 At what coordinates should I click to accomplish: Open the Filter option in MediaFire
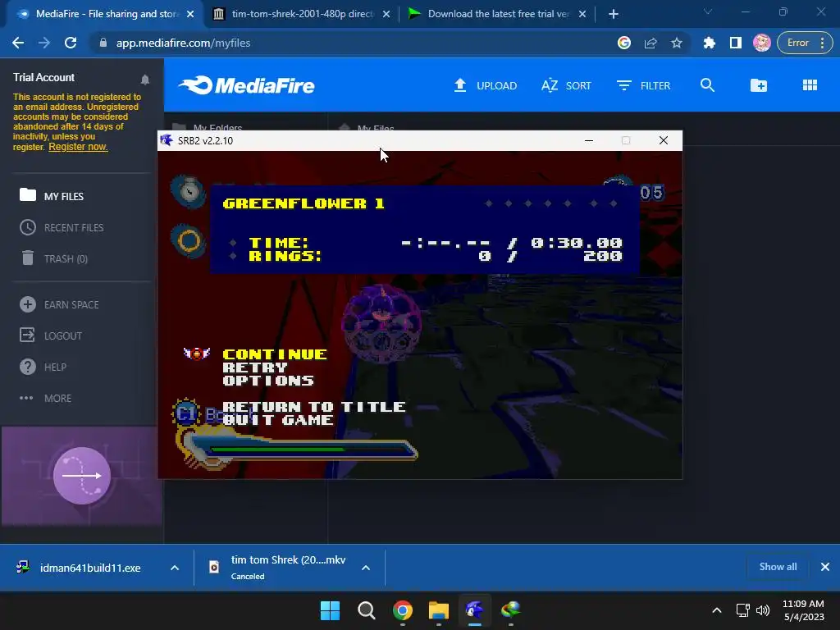click(x=643, y=85)
